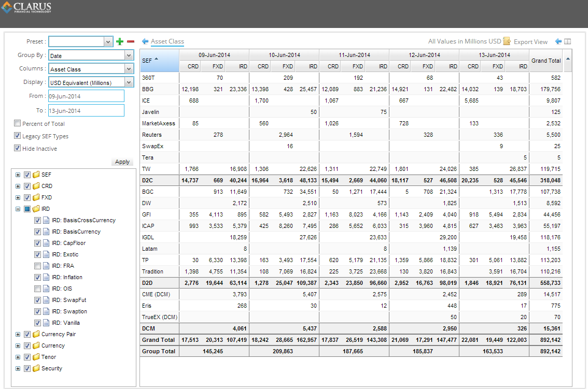Check the IRD: OIS checkbox
The image size is (588, 389).
tap(37, 289)
